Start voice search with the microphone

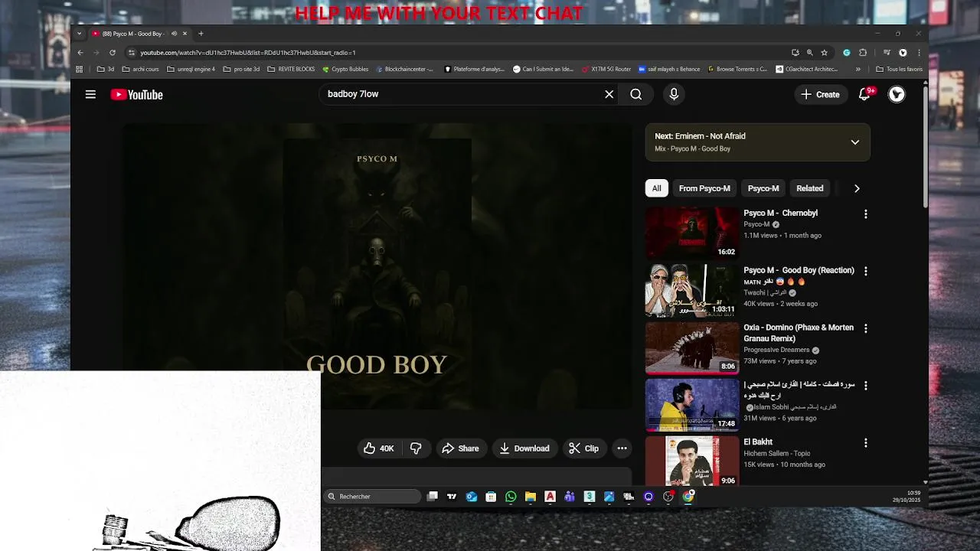pos(674,94)
